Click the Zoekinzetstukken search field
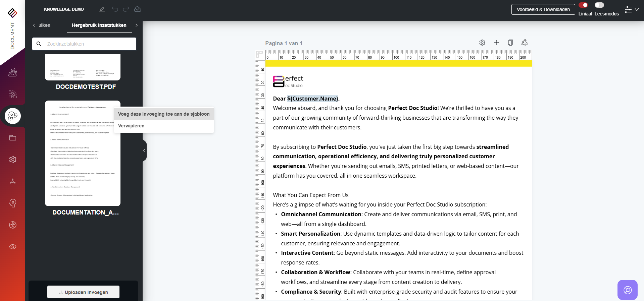 point(89,44)
